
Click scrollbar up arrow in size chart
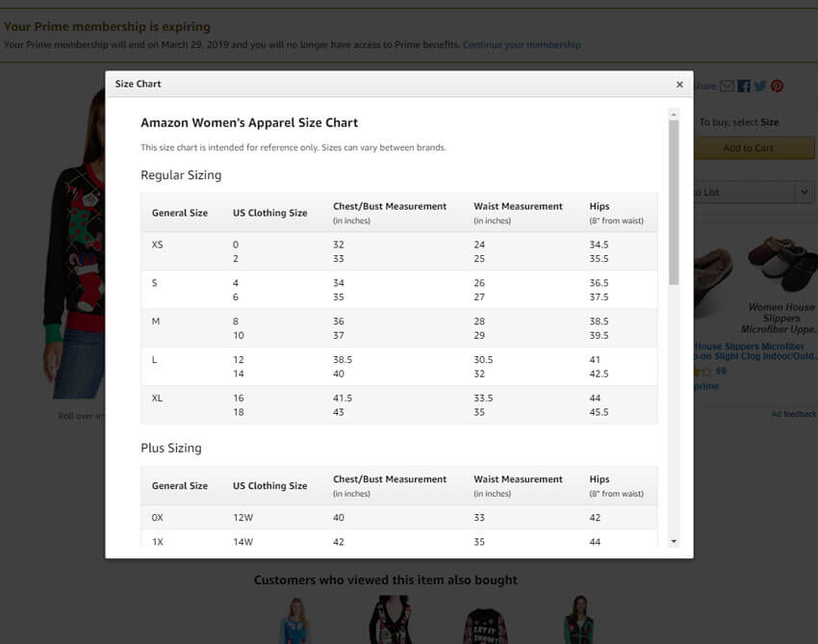674,115
